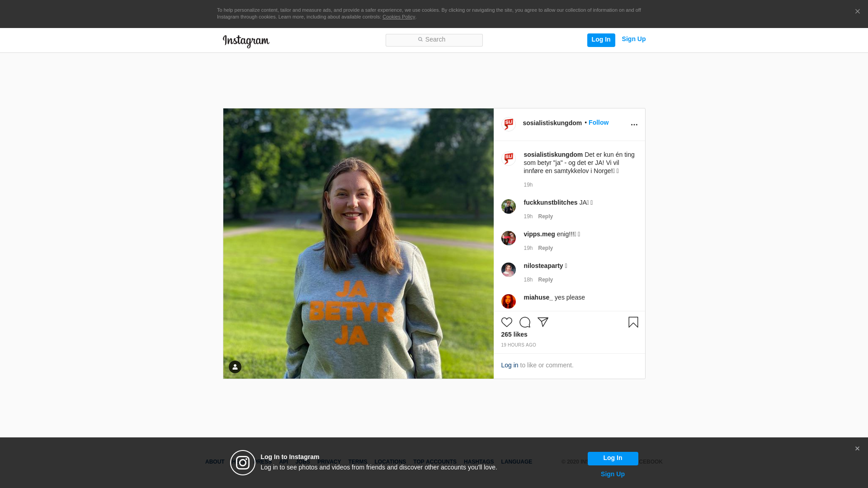Viewport: 868px width, 488px height.
Task: Open the Cookies Policy link
Action: 399,17
